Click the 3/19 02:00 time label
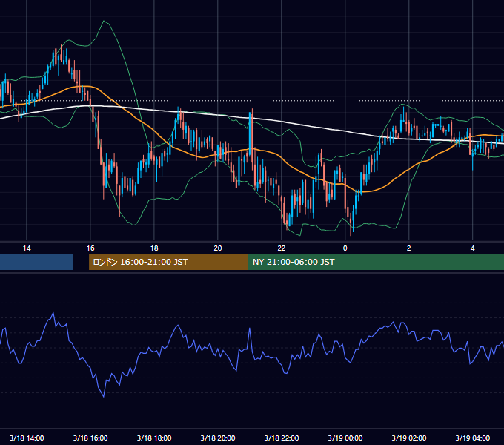 point(408,438)
